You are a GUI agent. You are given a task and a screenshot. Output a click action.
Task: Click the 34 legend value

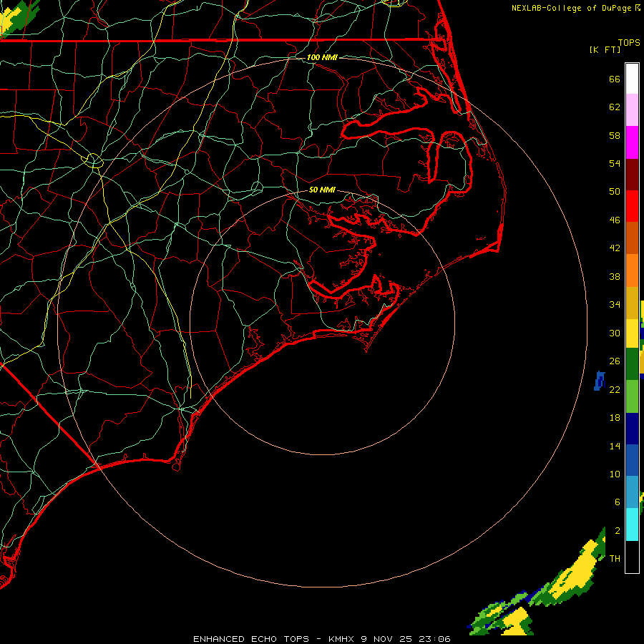[615, 304]
